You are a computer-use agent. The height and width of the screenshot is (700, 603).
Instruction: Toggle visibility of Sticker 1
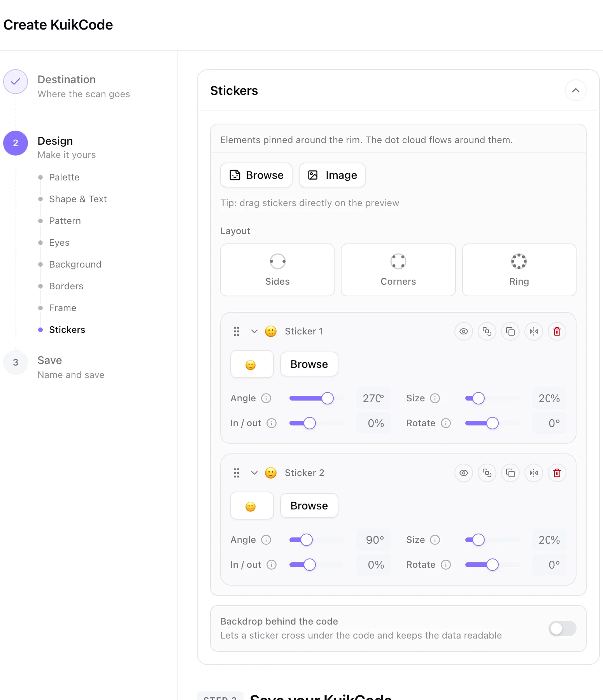point(464,331)
